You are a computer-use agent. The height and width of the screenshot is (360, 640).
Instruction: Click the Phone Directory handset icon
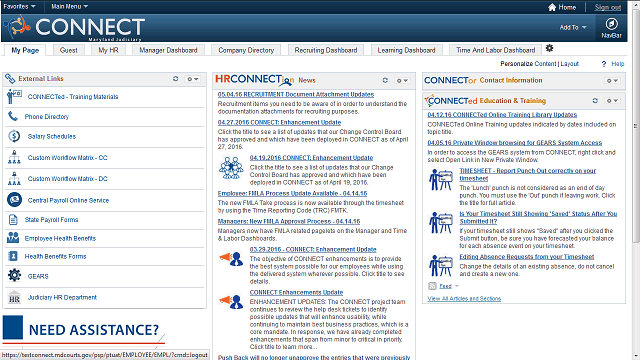[13, 116]
